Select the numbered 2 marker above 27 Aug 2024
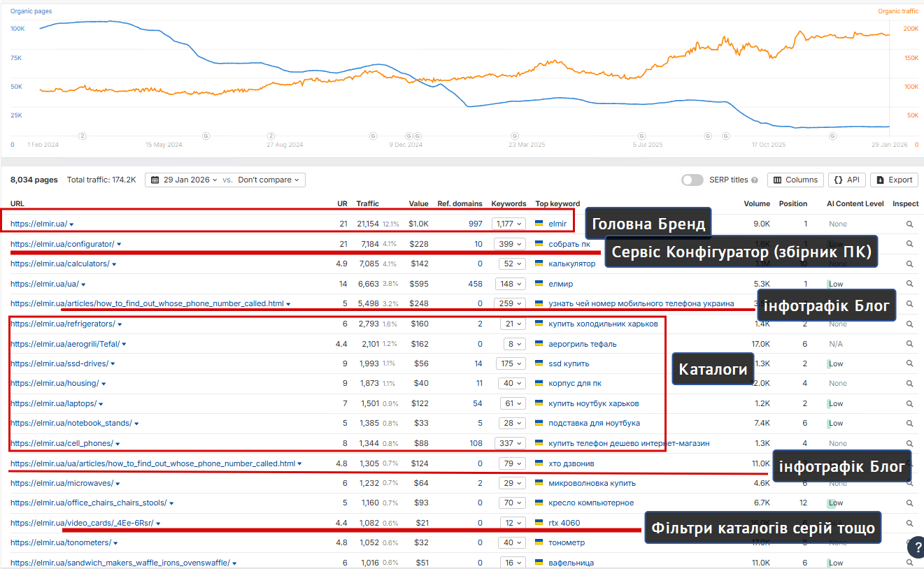 pyautogui.click(x=271, y=136)
